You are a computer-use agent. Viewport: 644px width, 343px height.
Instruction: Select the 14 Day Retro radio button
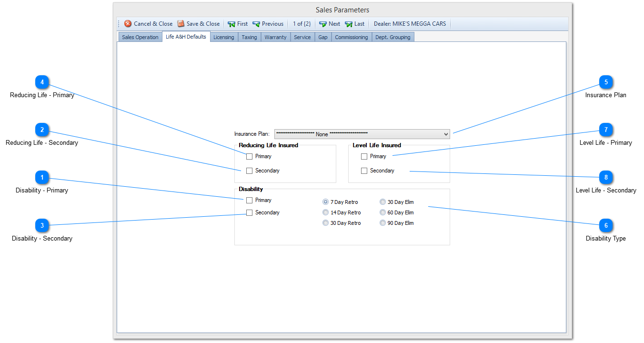(x=326, y=212)
